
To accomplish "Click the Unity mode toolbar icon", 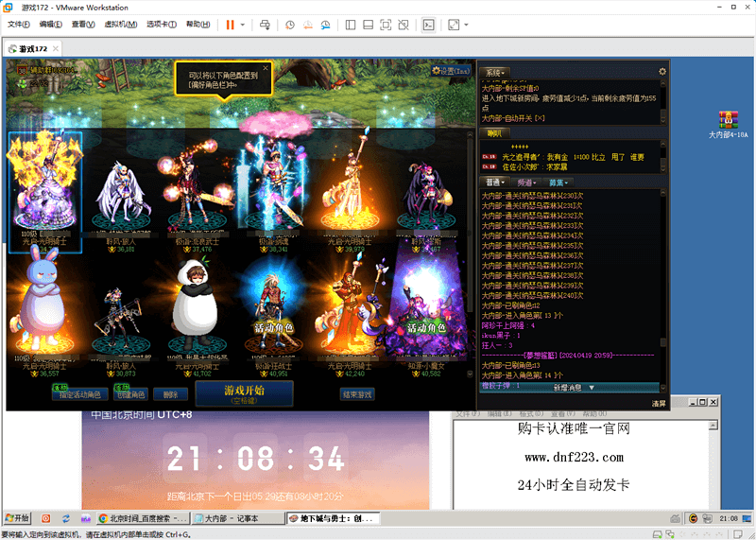I will [x=404, y=25].
